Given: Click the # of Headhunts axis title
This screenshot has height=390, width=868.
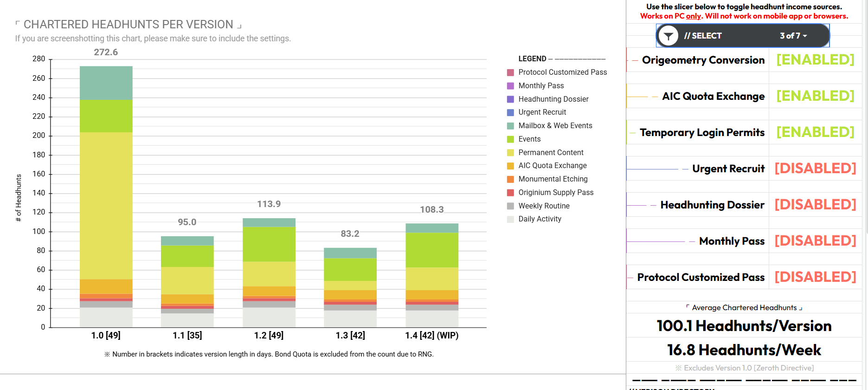Looking at the screenshot, I should [x=19, y=198].
